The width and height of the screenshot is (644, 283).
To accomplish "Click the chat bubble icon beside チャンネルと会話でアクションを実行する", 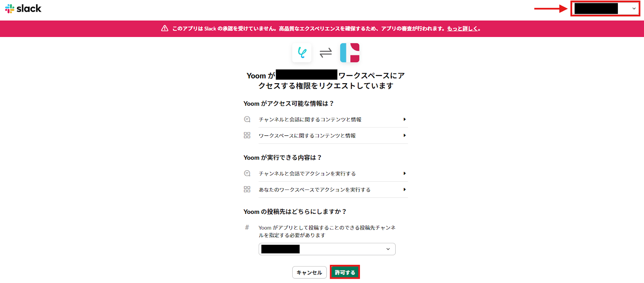I will [247, 174].
